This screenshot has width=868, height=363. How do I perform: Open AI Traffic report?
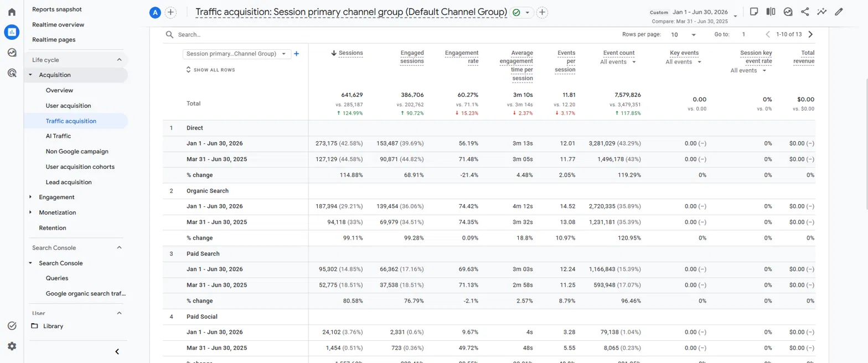tap(58, 136)
